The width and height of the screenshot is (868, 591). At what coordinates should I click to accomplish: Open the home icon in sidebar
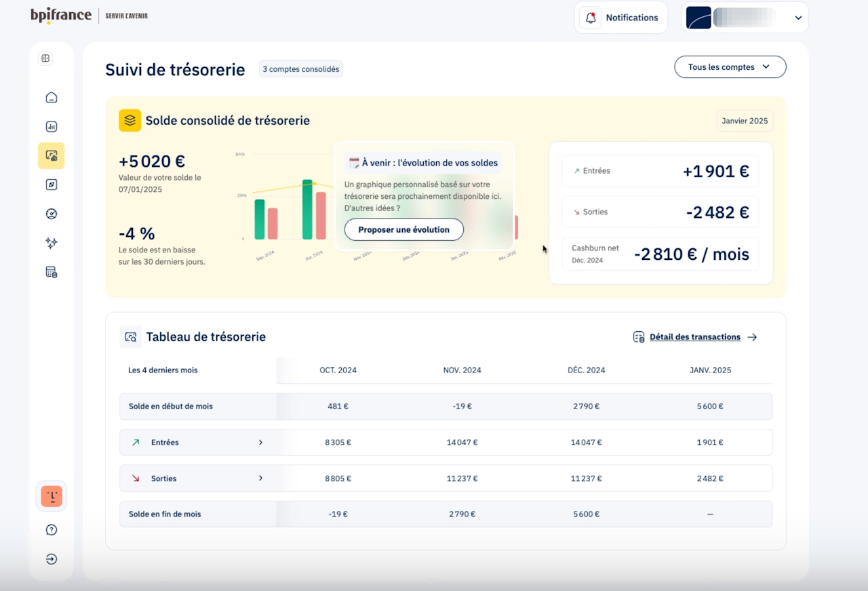[x=51, y=98]
